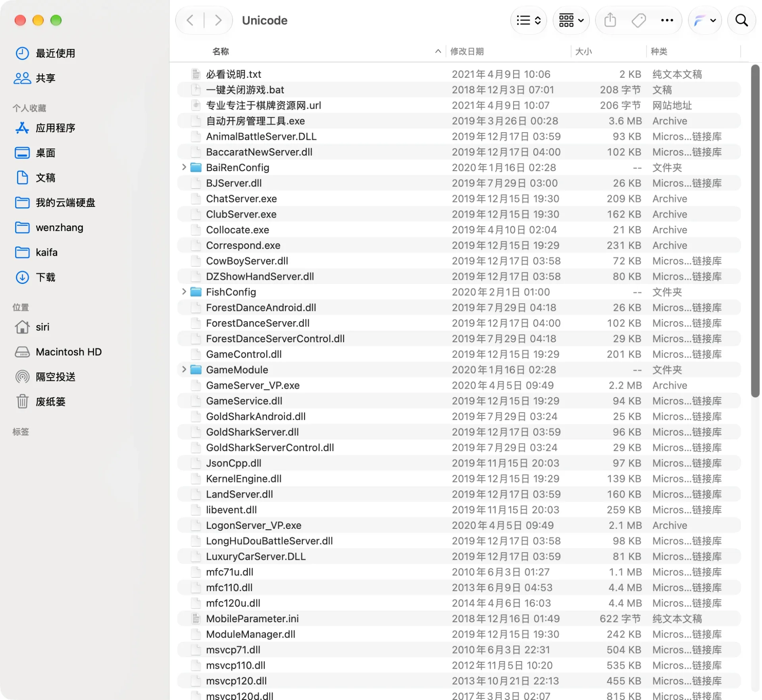Open Applications (应用程序) in sidebar
The width and height of the screenshot is (762, 700).
point(55,128)
